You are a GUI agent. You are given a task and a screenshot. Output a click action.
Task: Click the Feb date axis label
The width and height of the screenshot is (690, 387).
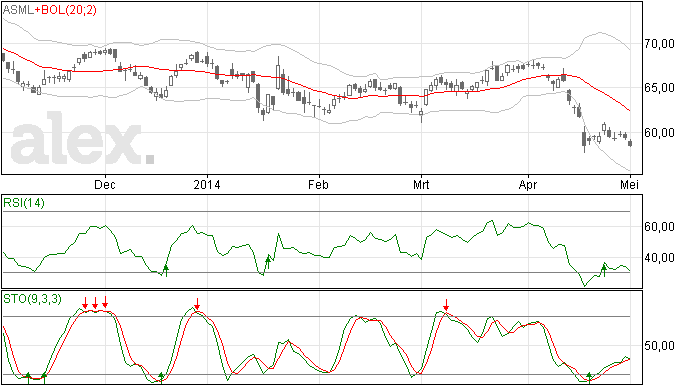[318, 184]
